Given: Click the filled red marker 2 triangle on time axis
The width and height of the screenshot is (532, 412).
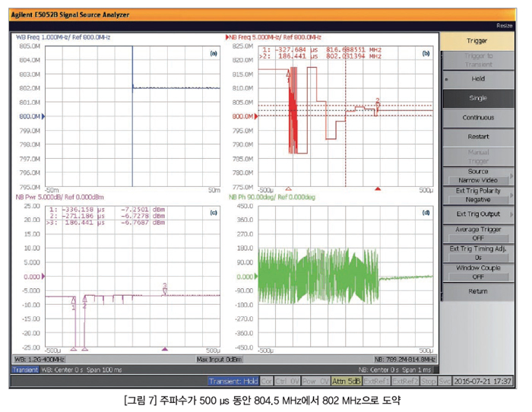Looking at the screenshot, I should coord(378,189).
